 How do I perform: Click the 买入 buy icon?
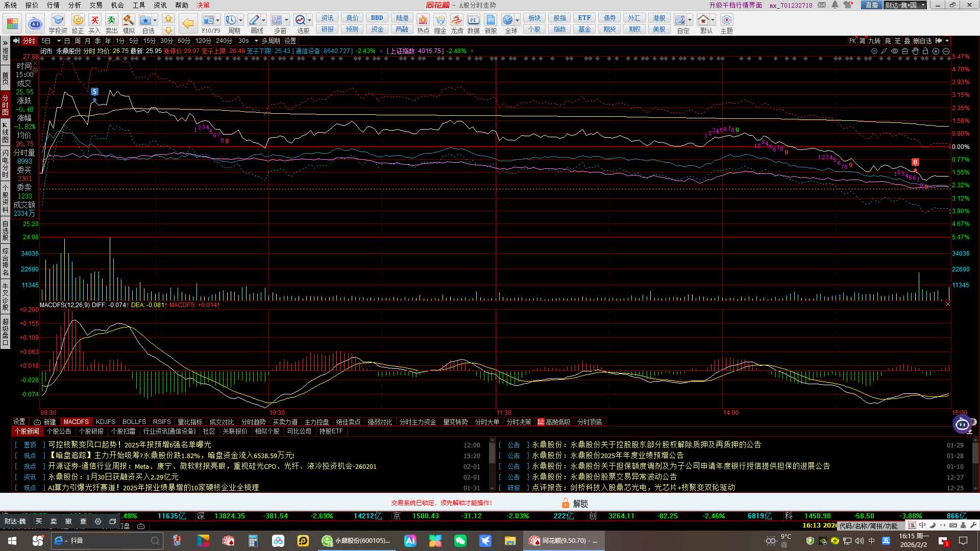pyautogui.click(x=94, y=20)
